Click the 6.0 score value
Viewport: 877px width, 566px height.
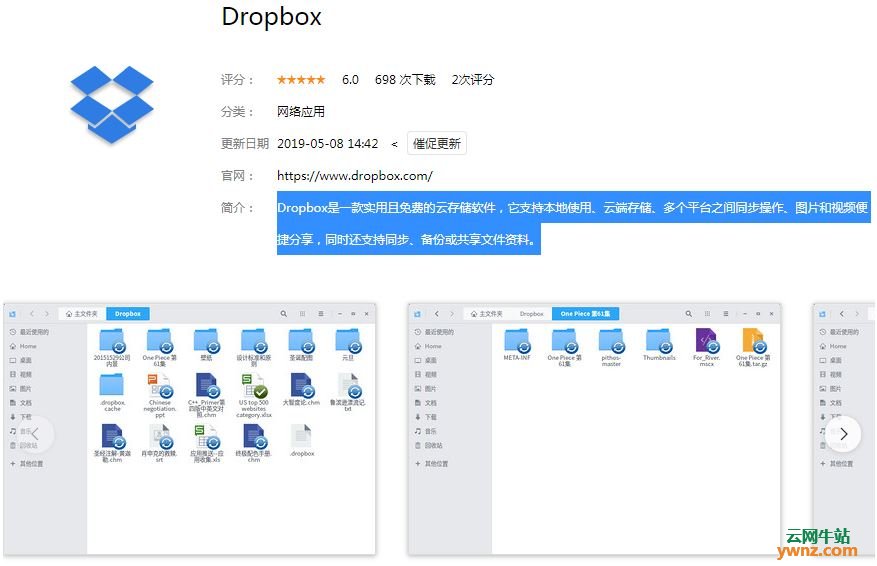click(x=350, y=80)
